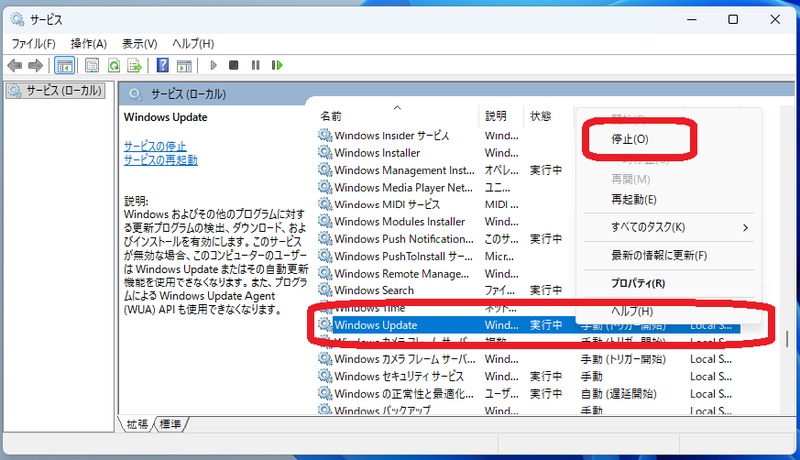Image resolution: width=800 pixels, height=460 pixels.
Task: Choose 再起動(E) in the context menu
Action: (x=634, y=199)
